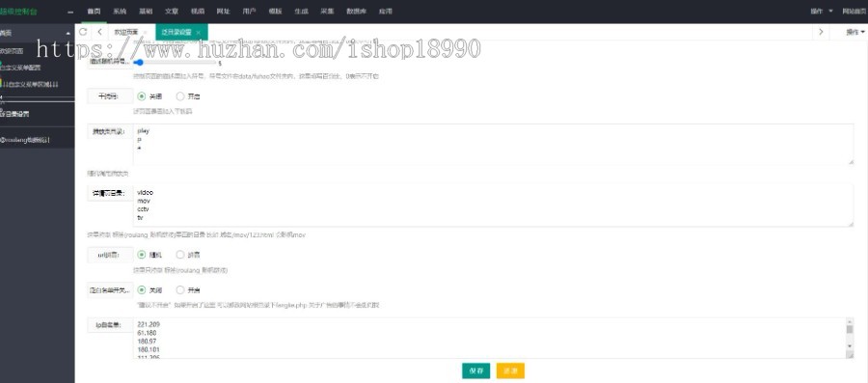
Task: Open 用户 in the top navigation
Action: (249, 11)
